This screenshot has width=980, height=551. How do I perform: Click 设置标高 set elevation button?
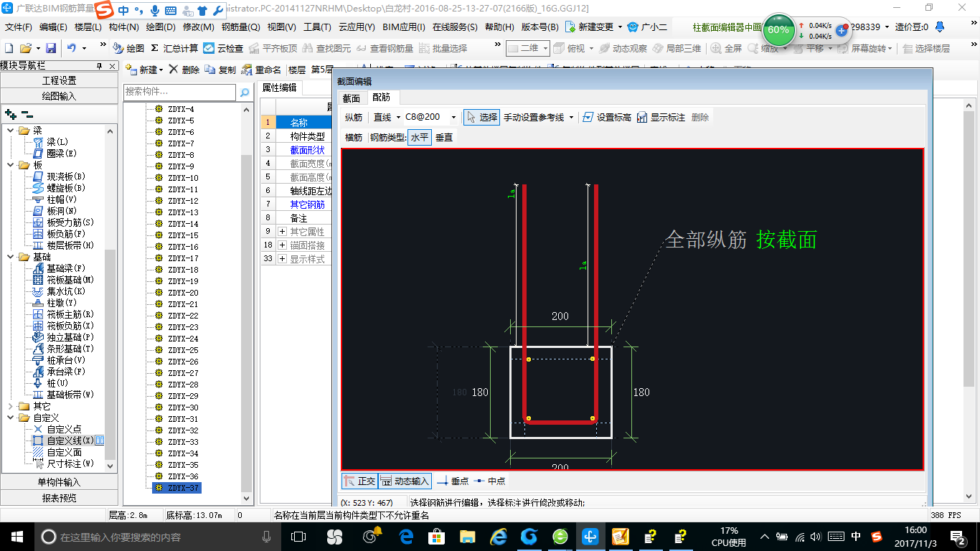click(607, 117)
